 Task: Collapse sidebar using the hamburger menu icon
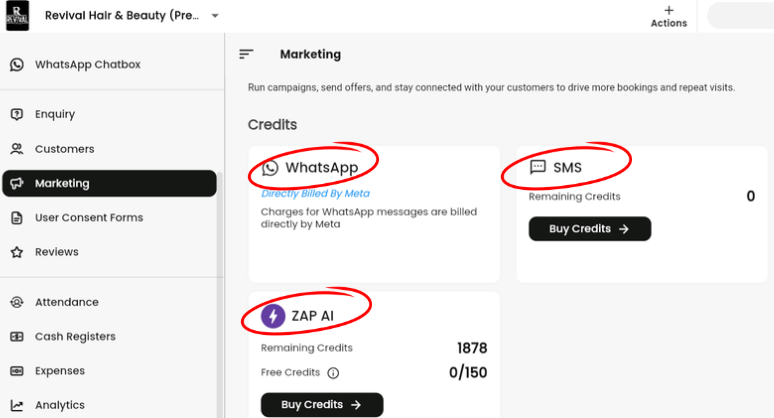point(246,54)
